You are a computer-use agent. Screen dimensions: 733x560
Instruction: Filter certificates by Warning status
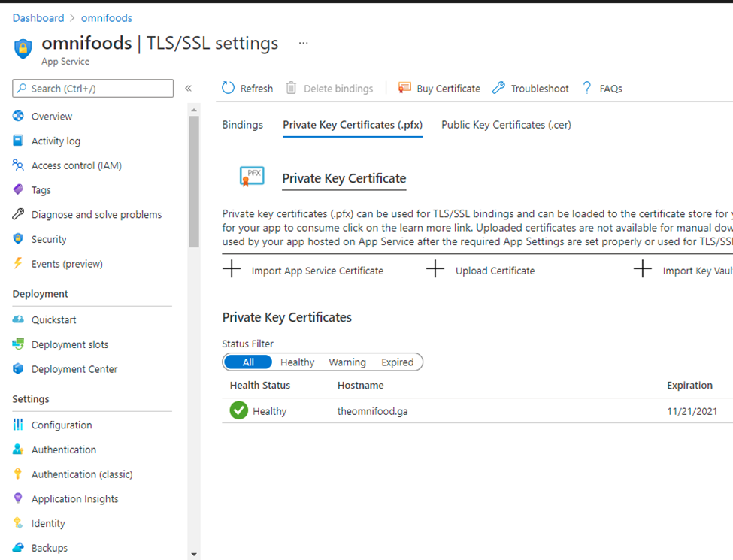(x=347, y=362)
